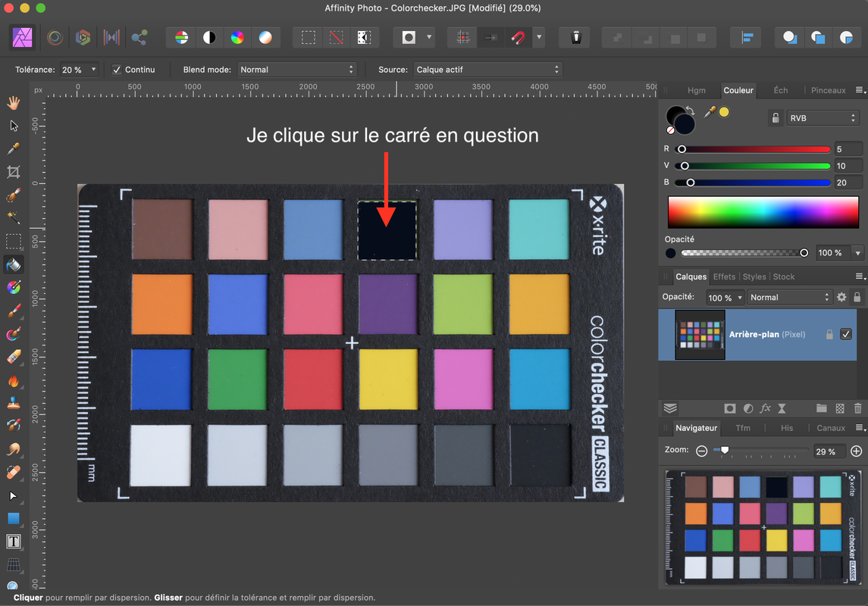
Task: Open the Blend mode Normal dropdown
Action: click(296, 70)
